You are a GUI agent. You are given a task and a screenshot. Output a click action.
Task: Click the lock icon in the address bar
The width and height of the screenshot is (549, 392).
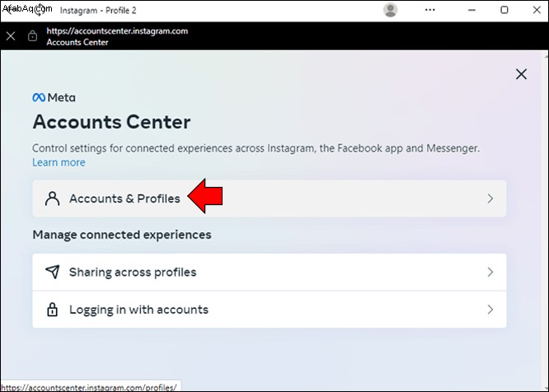[33, 35]
